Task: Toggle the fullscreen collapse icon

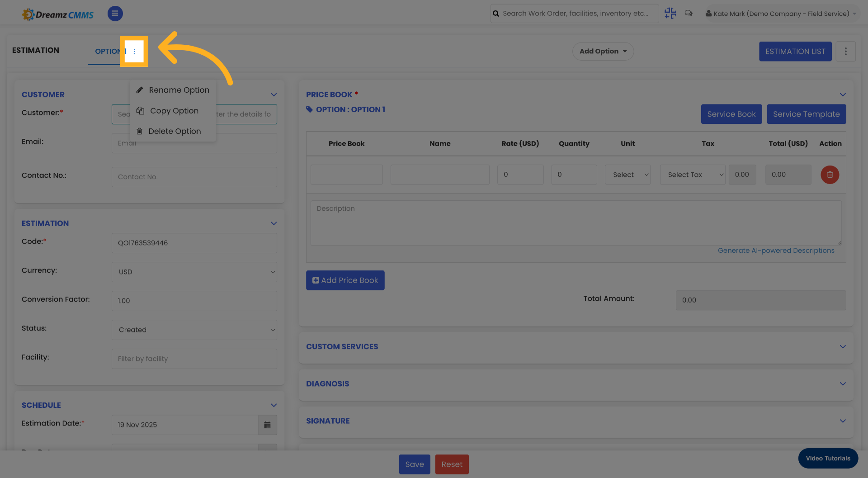Action: (670, 13)
